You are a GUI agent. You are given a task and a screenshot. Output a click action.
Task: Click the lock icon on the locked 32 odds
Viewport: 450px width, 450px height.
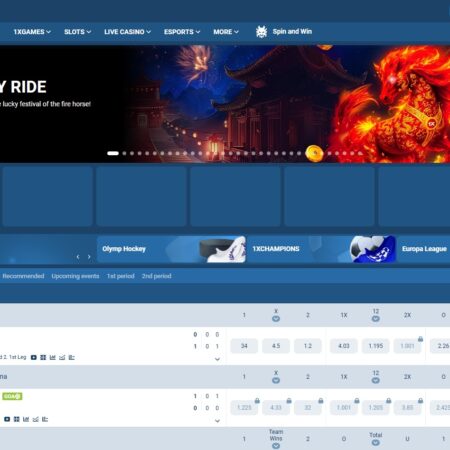coord(321,401)
